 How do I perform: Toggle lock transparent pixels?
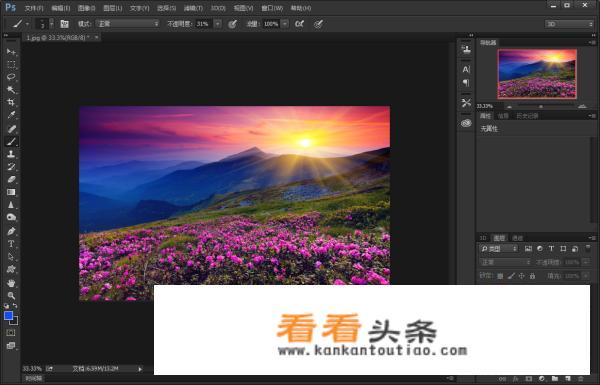pos(500,276)
